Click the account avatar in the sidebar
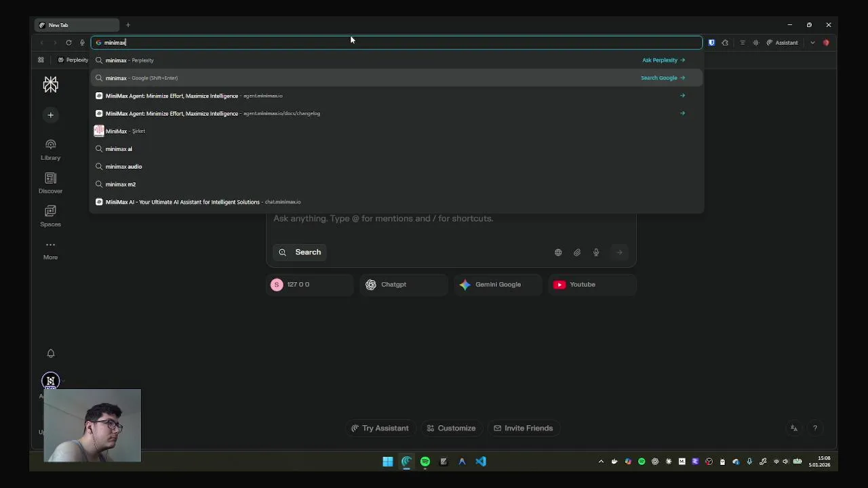The image size is (868, 488). click(x=50, y=381)
